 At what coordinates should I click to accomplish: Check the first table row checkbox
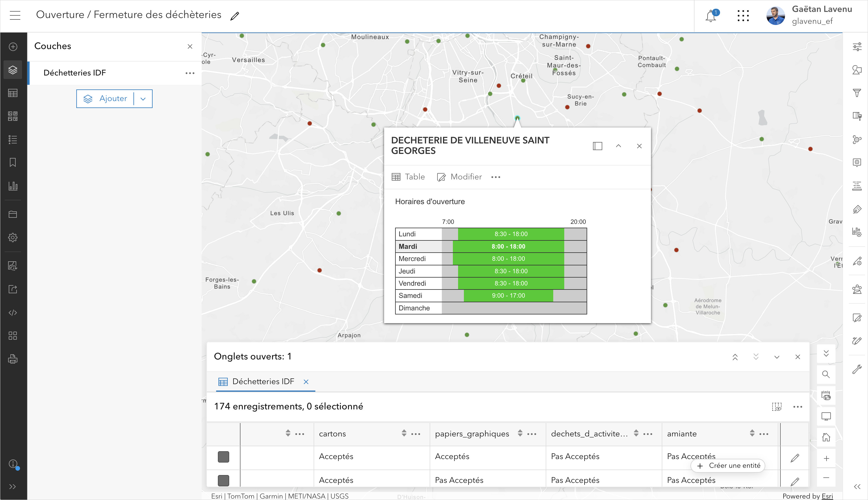point(223,457)
